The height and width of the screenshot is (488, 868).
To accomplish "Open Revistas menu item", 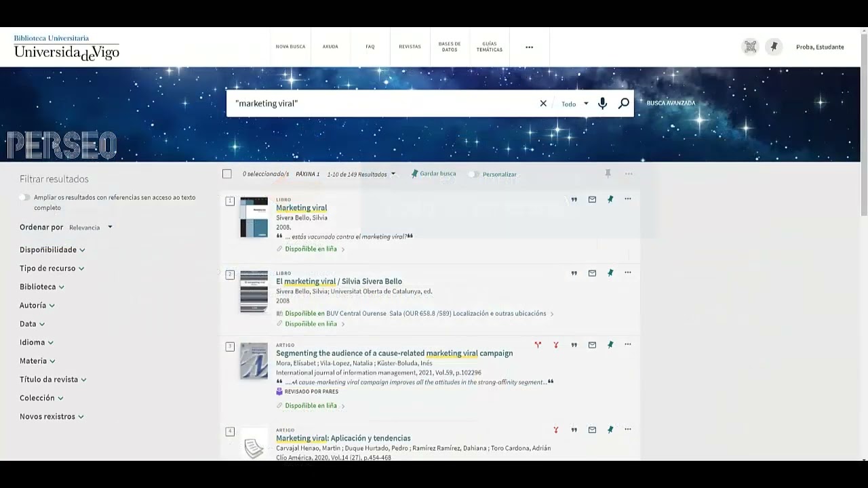I will pos(410,47).
